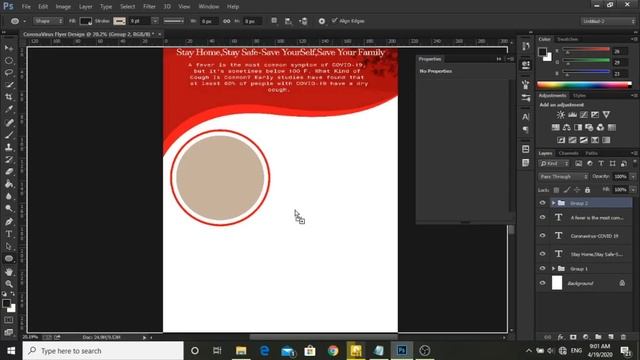Click the taskbar search box

point(103,351)
